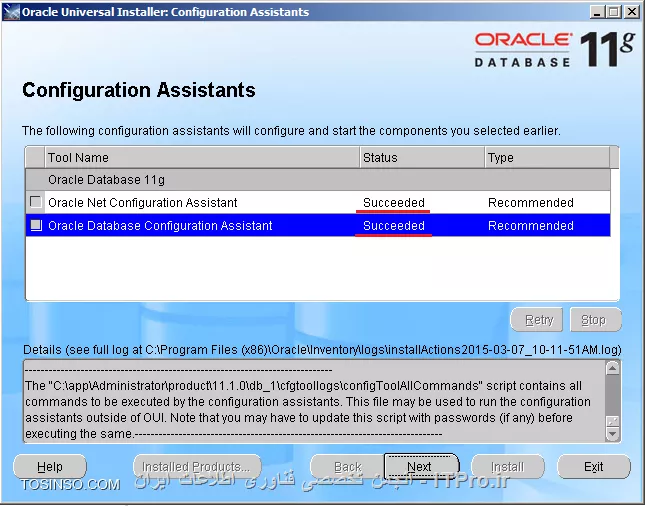Click the Status column header
The image size is (645, 506).
click(422, 158)
